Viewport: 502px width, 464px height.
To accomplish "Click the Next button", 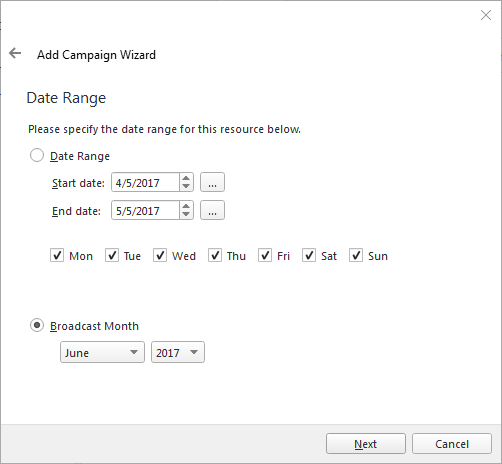I will [x=366, y=444].
